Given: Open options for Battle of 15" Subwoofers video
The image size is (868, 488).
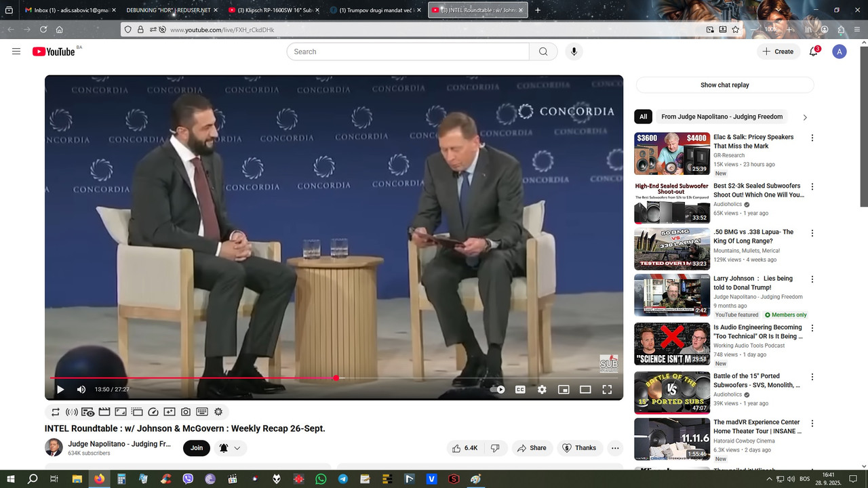Looking at the screenshot, I should pos(812,377).
